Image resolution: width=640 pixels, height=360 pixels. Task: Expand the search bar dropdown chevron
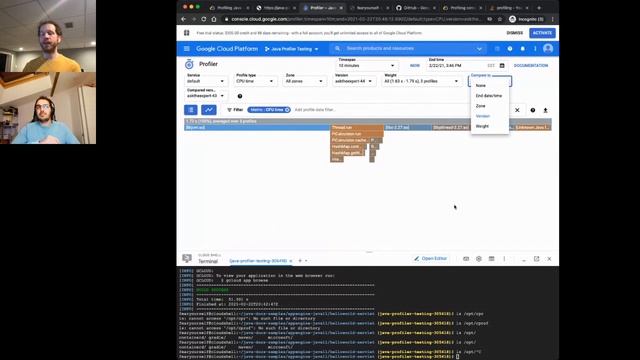479,49
